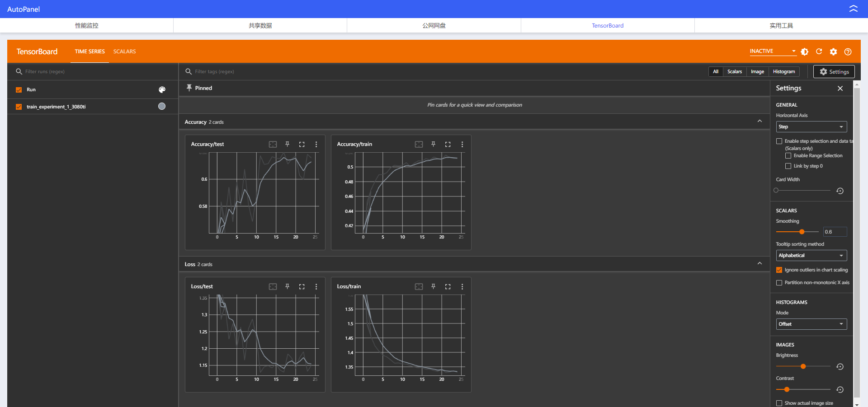This screenshot has width=868, height=407.
Task: Open the INACTIVE plugin dropdown
Action: [x=773, y=51]
